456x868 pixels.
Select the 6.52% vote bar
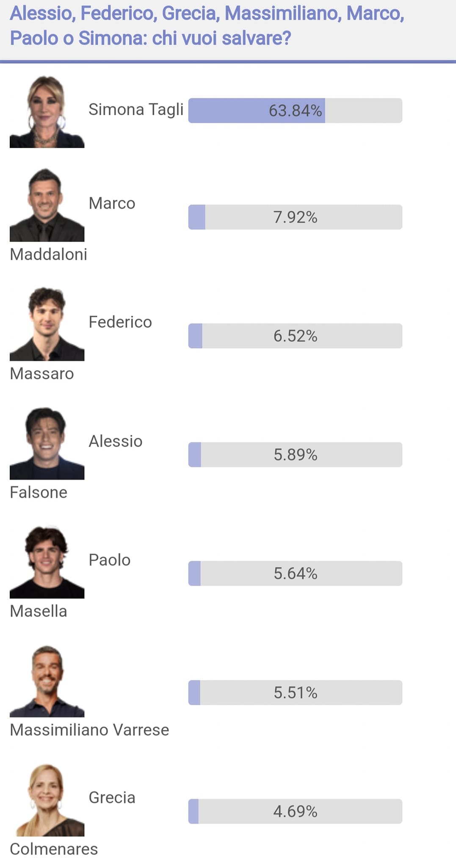click(x=295, y=336)
